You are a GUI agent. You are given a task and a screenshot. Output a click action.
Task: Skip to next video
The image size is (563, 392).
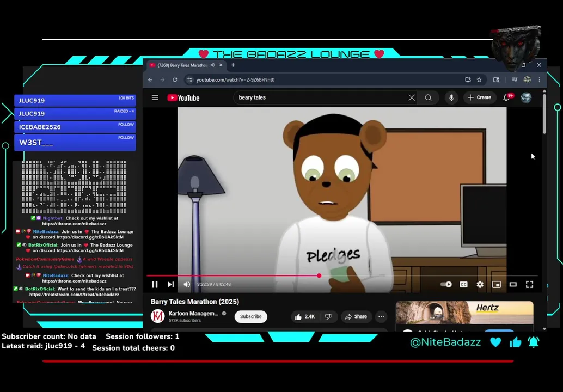(170, 284)
